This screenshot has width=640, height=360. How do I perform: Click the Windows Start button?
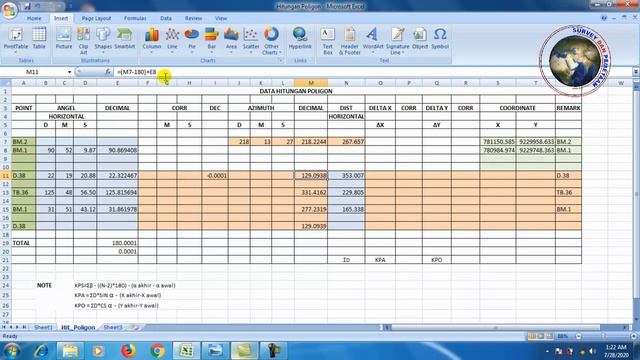[x=11, y=351]
